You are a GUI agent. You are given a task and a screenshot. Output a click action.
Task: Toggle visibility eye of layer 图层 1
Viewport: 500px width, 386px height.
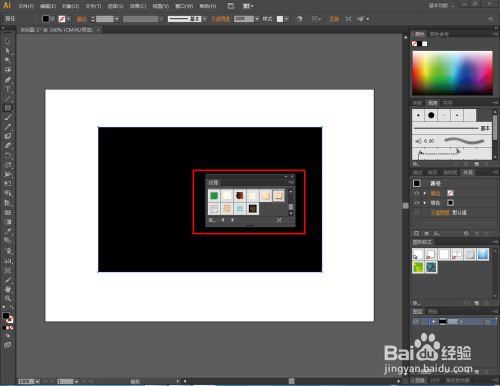(x=416, y=322)
